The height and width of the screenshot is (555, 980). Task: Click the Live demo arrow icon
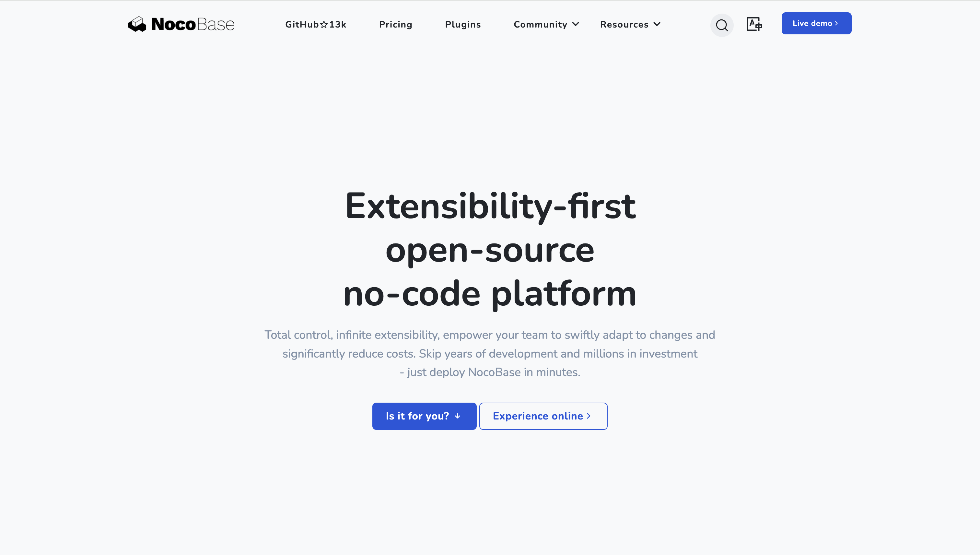pyautogui.click(x=837, y=23)
